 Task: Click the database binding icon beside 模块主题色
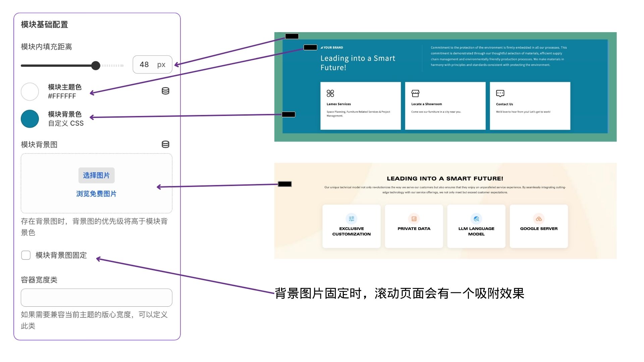click(166, 91)
